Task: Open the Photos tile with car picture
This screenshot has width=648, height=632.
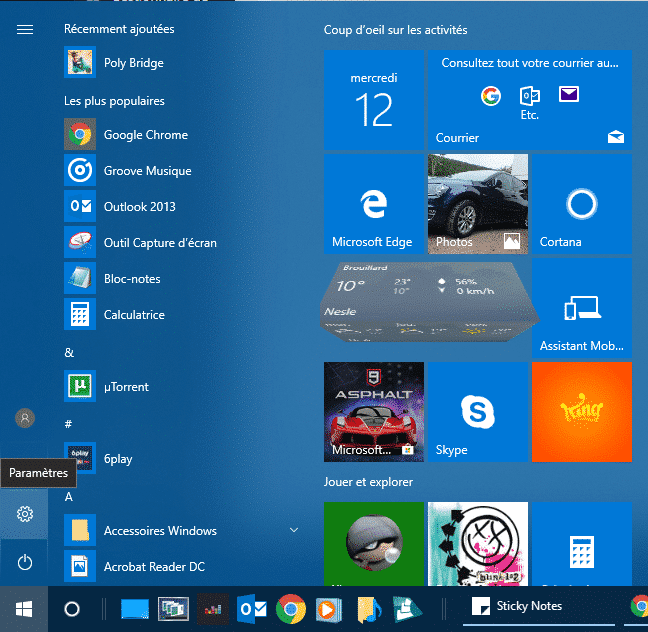Action: 477,204
